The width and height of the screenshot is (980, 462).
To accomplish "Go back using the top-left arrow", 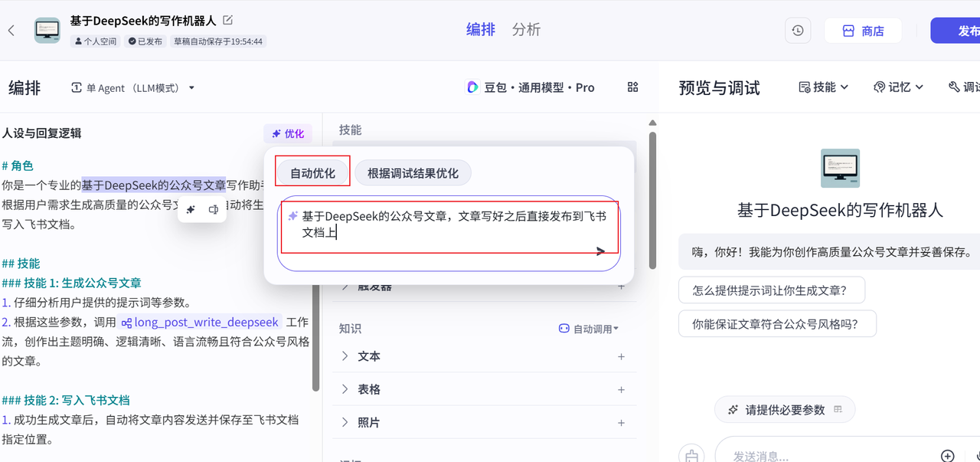I will point(11,31).
